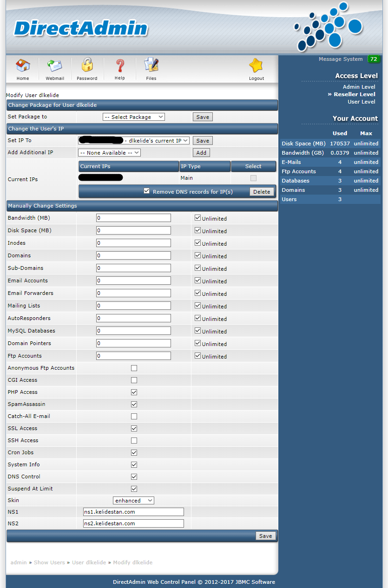Image resolution: width=388 pixels, height=588 pixels.
Task: Toggle SSL Access checkbox
Action: (x=134, y=428)
